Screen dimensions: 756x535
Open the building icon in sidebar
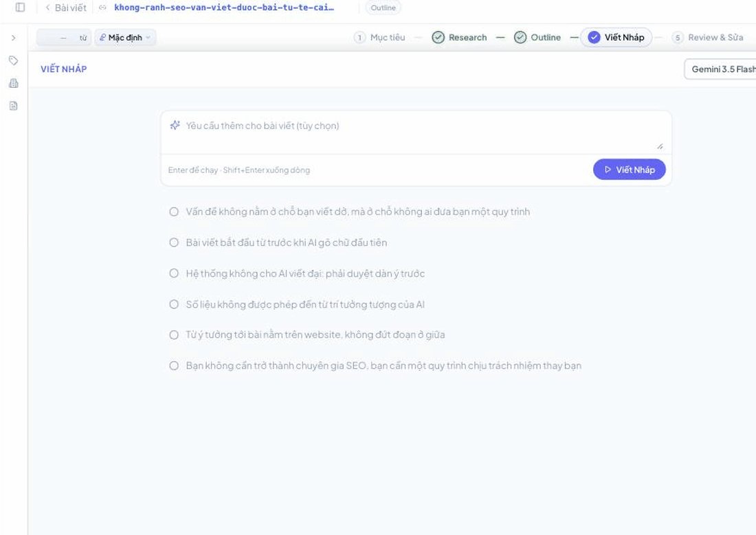[x=14, y=83]
